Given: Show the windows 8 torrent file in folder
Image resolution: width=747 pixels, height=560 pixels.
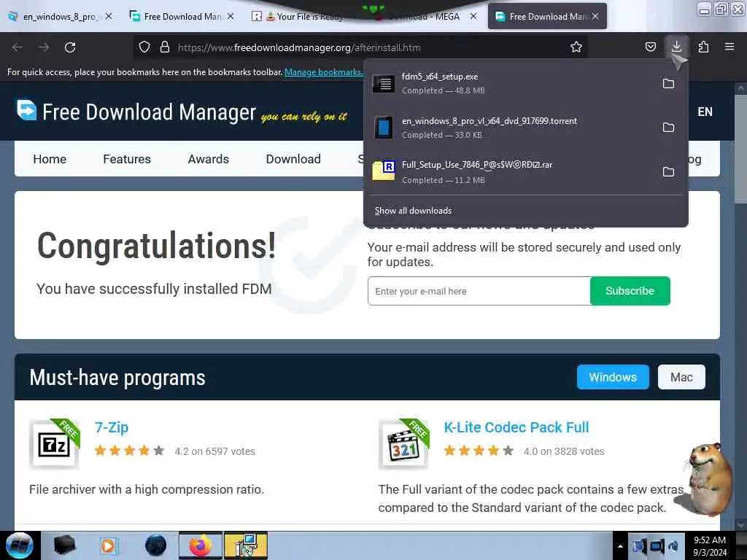Looking at the screenshot, I should pos(668,128).
